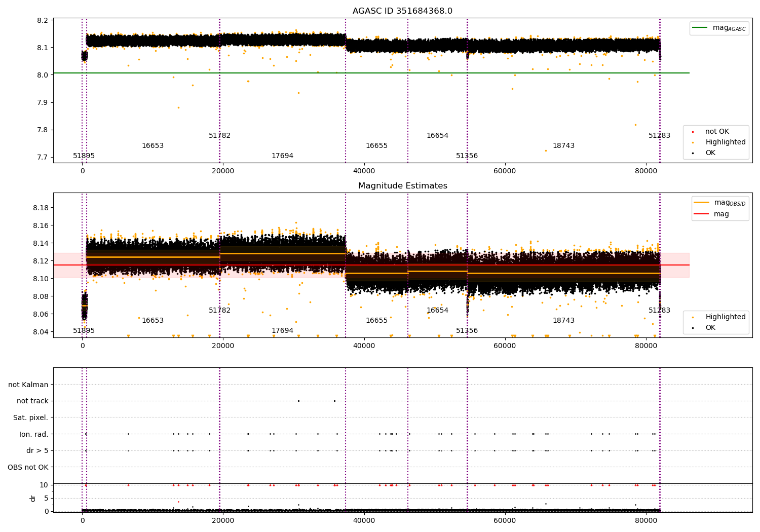
Task: Click obsid label 51782 in Magnitude Estimates panel
Action: [x=219, y=311]
